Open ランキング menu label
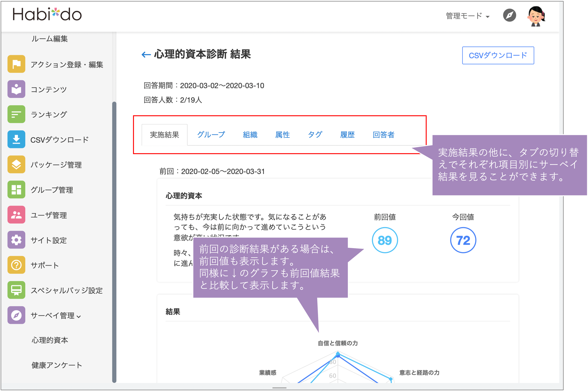588x391 pixels. pyautogui.click(x=49, y=115)
